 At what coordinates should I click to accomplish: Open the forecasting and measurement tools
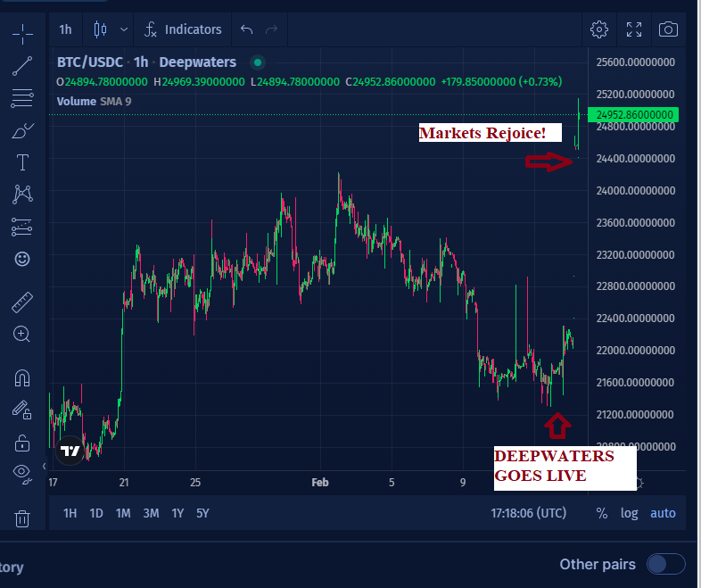[x=22, y=227]
